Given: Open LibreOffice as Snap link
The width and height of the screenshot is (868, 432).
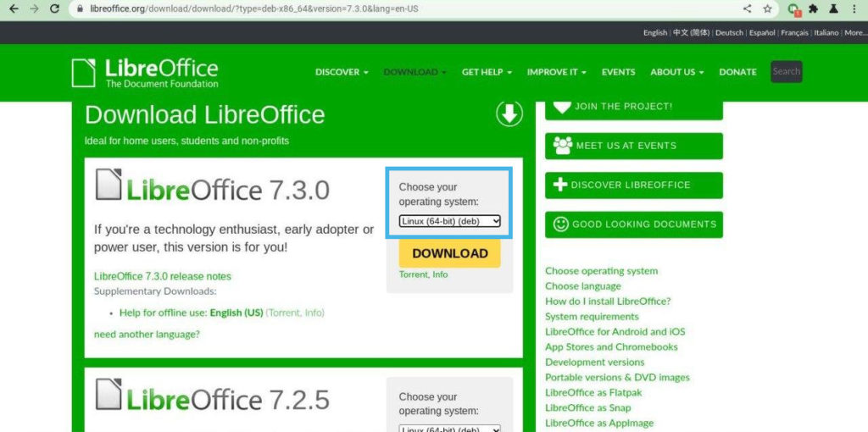Looking at the screenshot, I should (588, 407).
